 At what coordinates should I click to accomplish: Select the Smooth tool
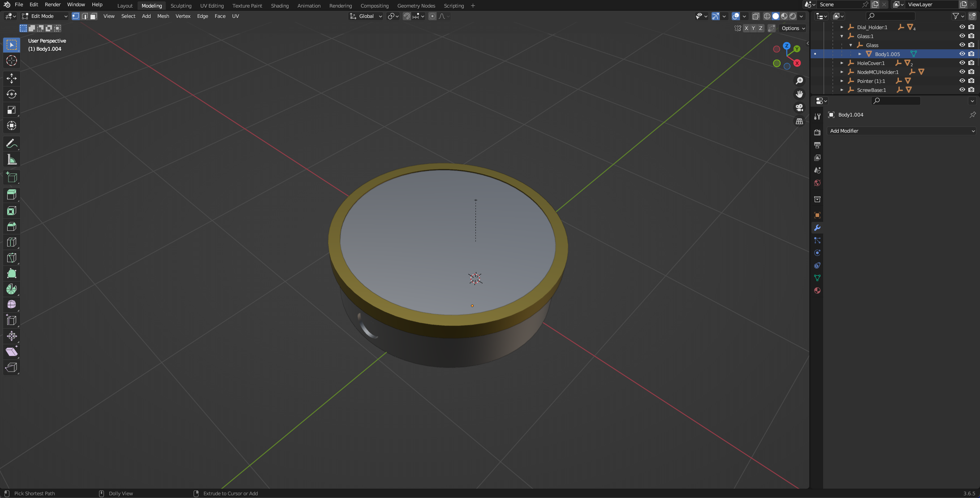click(12, 305)
